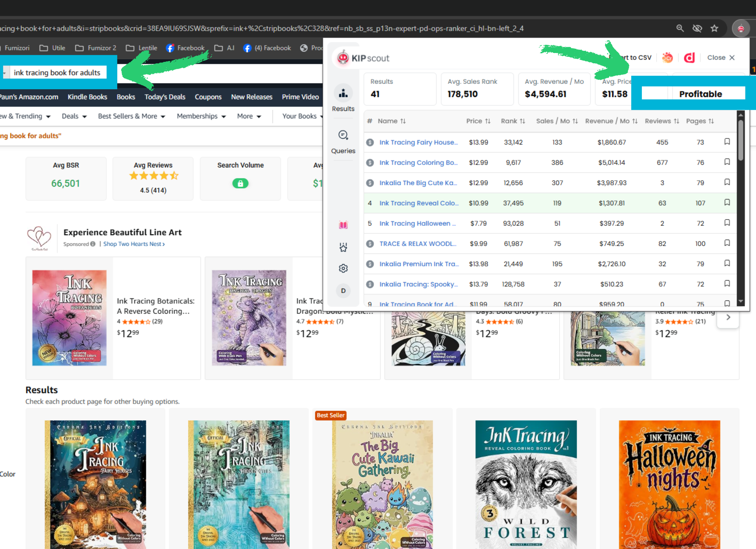This screenshot has width=756, height=549.
Task: Click the pink book icon in KIP scout sidebar
Action: [343, 225]
